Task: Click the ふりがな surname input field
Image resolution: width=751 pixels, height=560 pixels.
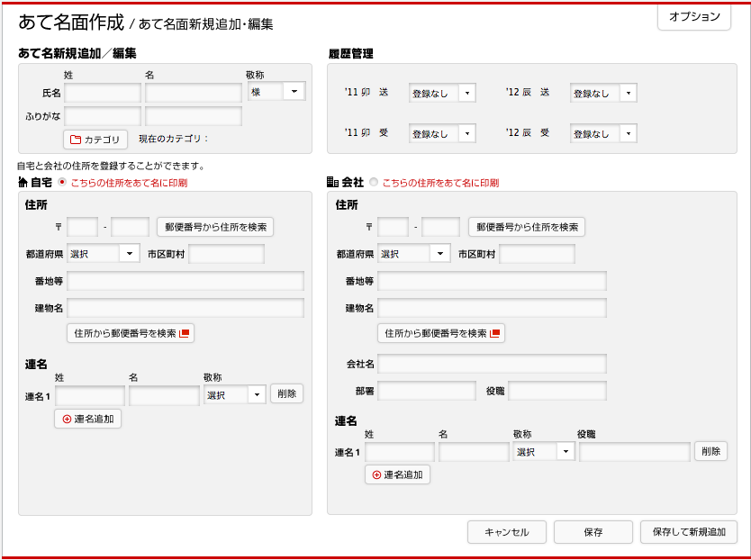Action: (103, 116)
